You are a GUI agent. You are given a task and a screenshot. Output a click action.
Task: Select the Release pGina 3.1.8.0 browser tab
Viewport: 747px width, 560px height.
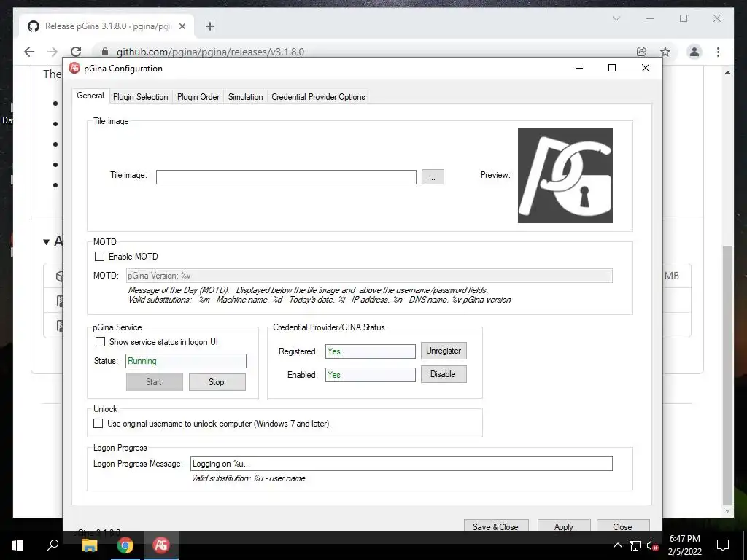(107, 26)
